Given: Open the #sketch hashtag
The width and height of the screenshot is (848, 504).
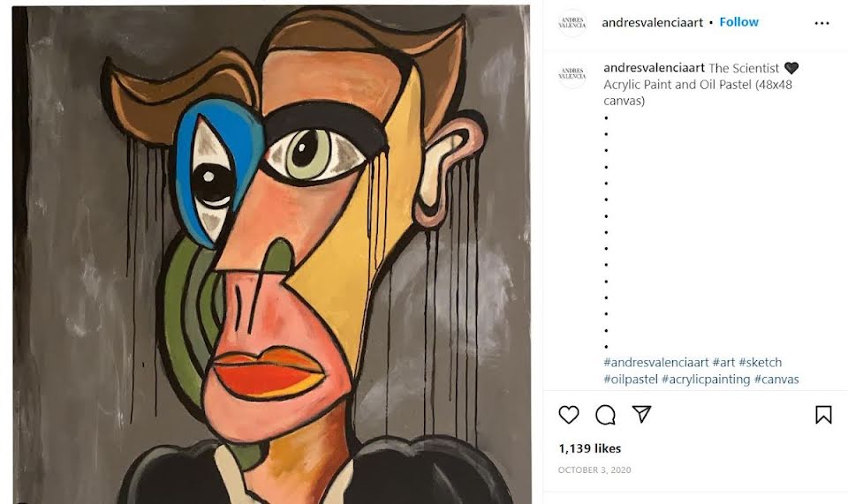Looking at the screenshot, I should point(760,363).
